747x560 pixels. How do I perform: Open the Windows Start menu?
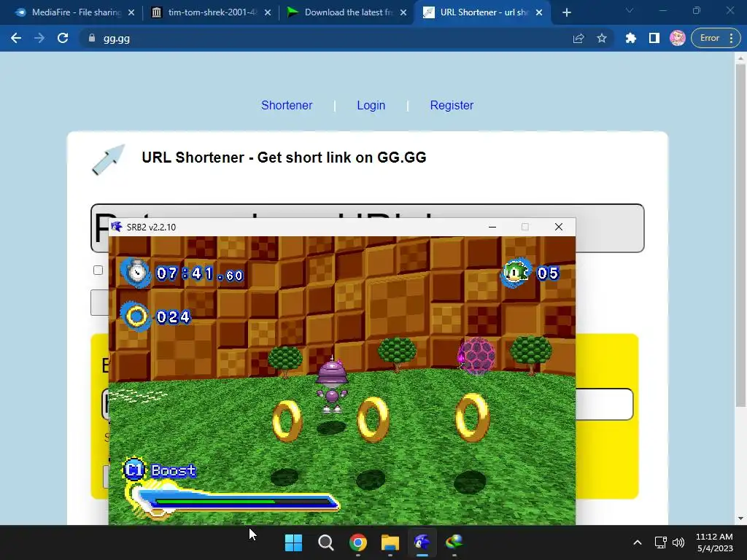(293, 542)
